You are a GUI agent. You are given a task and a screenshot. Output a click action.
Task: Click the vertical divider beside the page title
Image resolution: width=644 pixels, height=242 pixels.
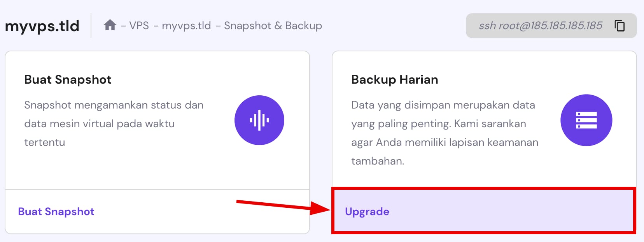tap(91, 26)
